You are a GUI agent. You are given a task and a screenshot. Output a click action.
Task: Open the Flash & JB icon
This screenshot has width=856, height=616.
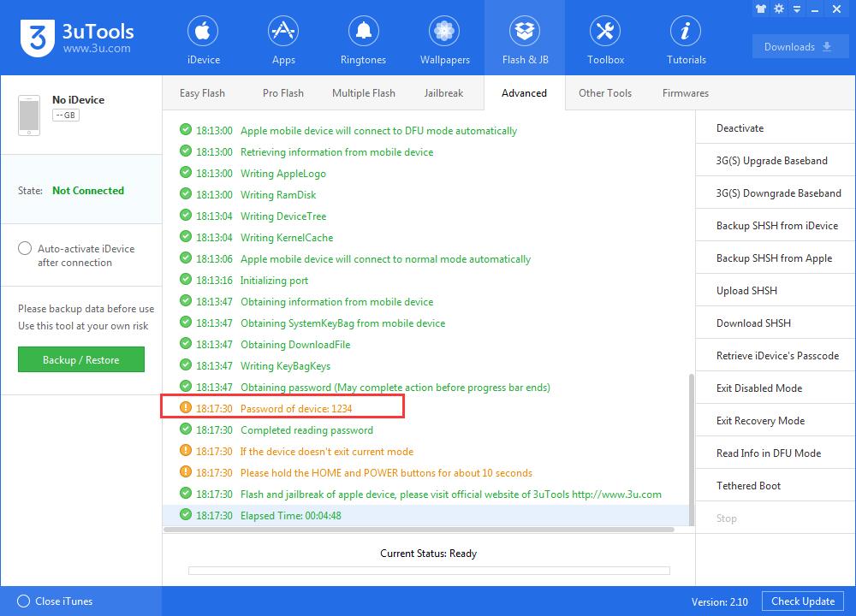[525, 31]
